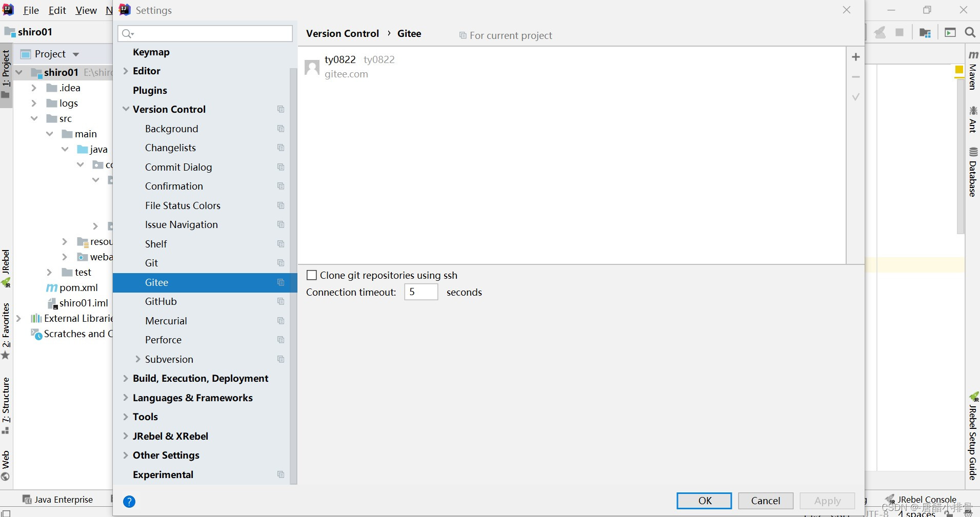Screen dimensions: 980x517
Task: Expand the logs folder
Action: click(34, 103)
